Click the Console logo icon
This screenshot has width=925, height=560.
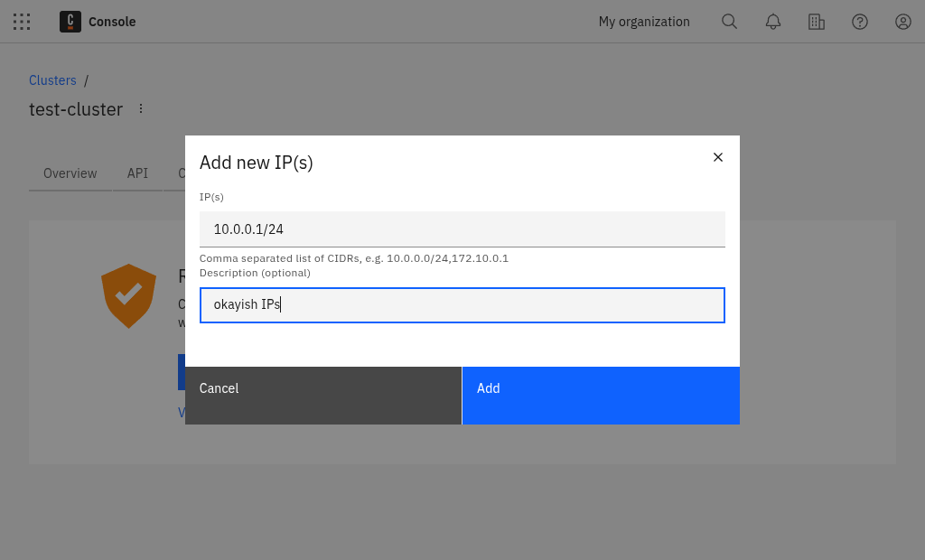click(70, 21)
